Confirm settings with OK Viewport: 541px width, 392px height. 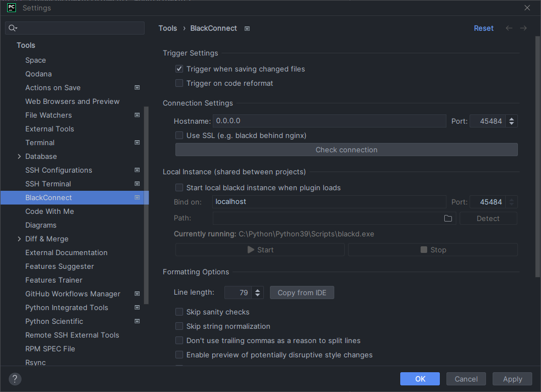420,379
